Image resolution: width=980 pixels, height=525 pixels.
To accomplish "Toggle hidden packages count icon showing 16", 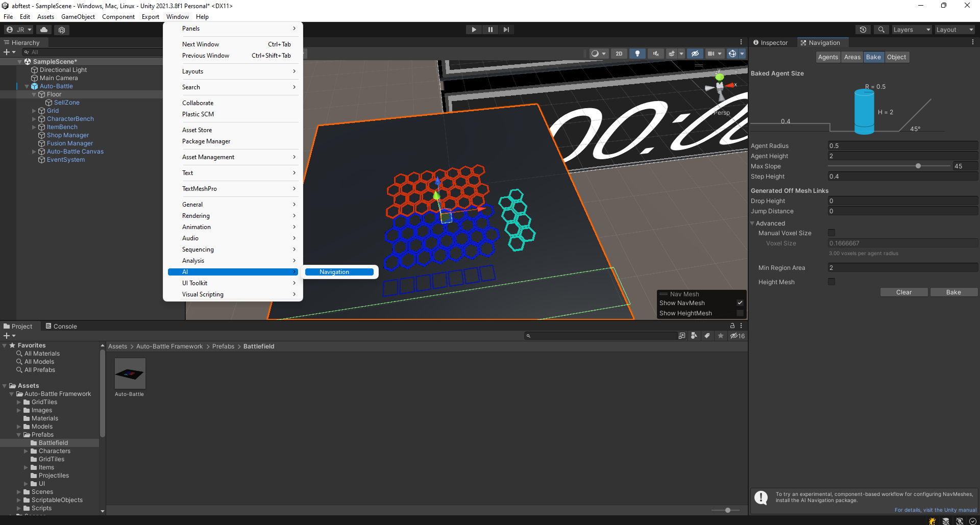I will tap(737, 336).
